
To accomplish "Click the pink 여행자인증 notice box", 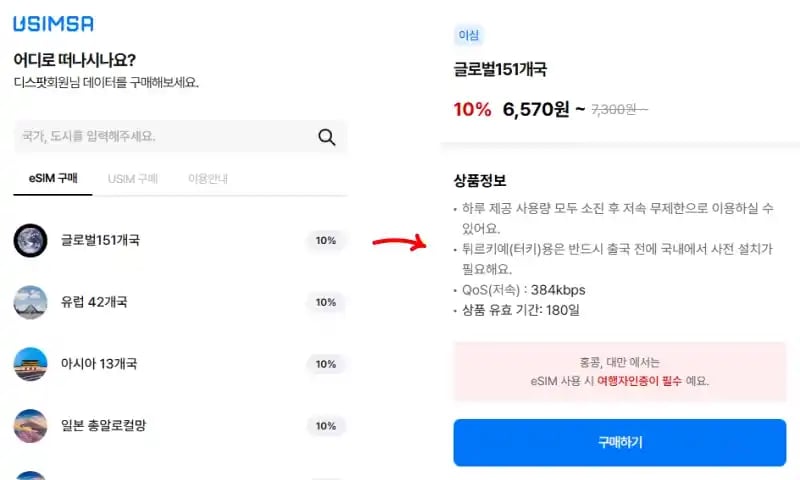I will coord(620,371).
